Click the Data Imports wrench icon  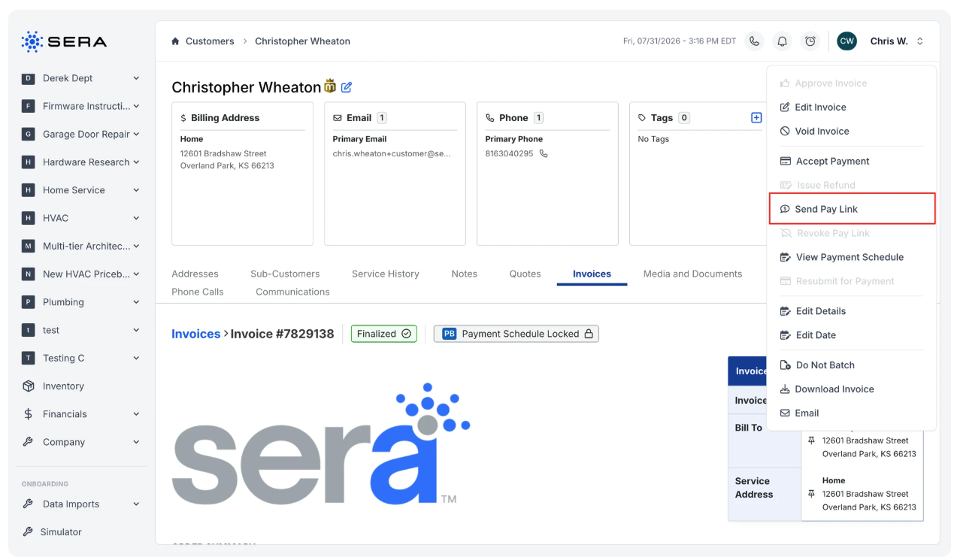coord(29,504)
